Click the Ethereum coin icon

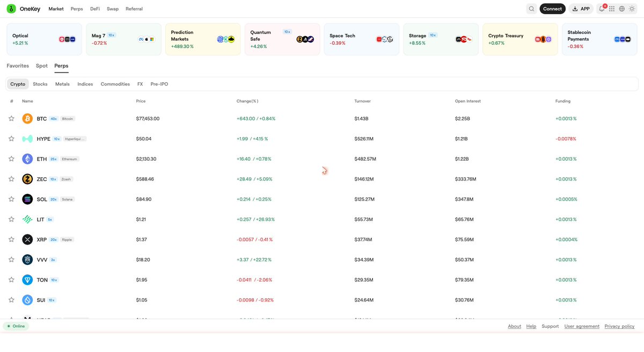pyautogui.click(x=27, y=159)
